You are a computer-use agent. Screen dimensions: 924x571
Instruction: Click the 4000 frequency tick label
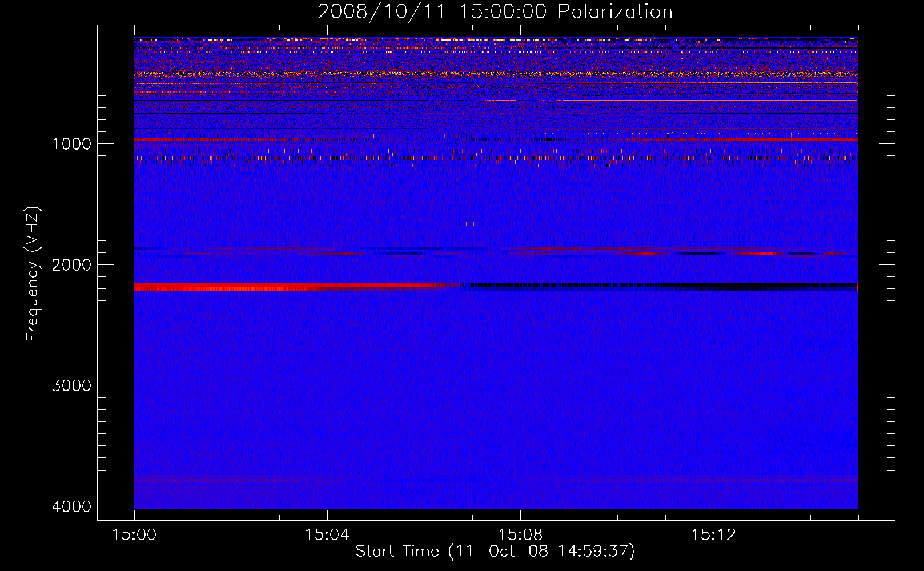point(71,506)
